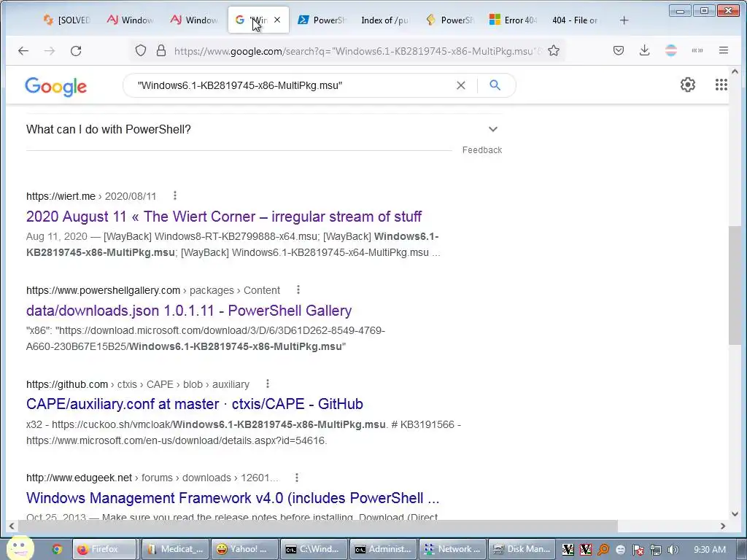This screenshot has height=560, width=747.
Task: Click the horizontal scrollbar thumb
Action: 317,526
